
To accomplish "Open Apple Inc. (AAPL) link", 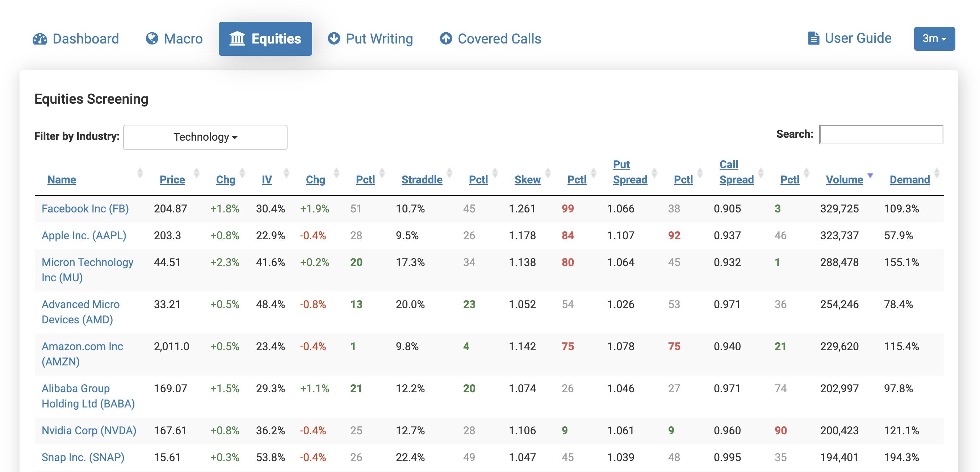I will [x=84, y=235].
